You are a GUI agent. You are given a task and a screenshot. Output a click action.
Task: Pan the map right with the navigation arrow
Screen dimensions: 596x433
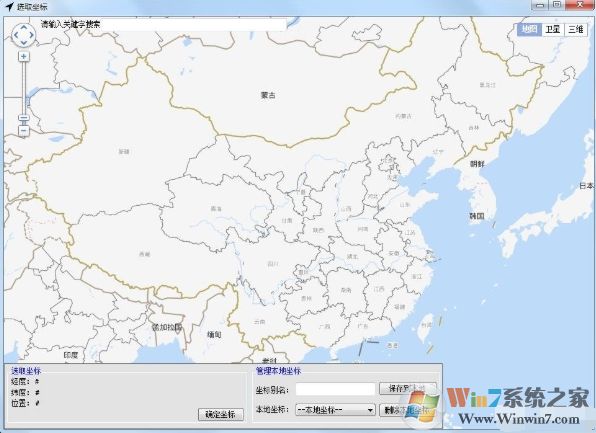[32, 35]
